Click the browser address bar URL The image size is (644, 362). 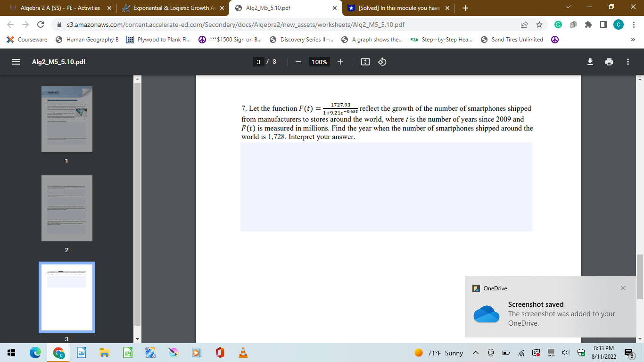[236, 25]
